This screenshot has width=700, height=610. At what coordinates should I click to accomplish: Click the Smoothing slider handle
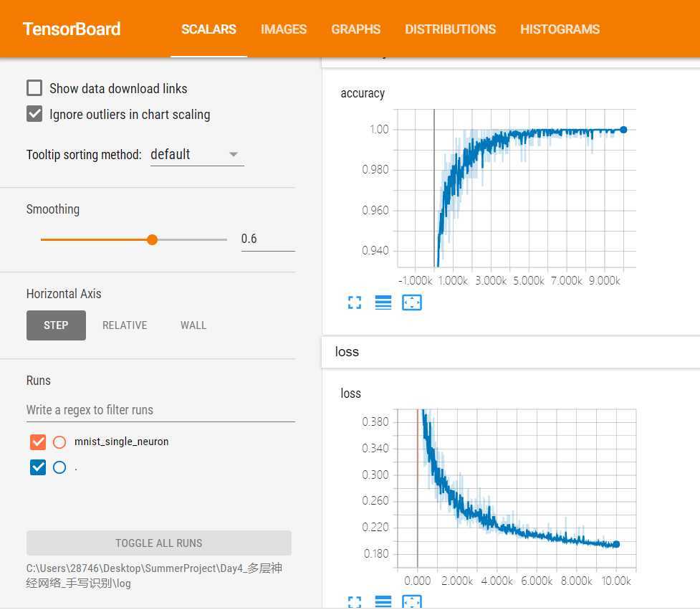pos(152,240)
